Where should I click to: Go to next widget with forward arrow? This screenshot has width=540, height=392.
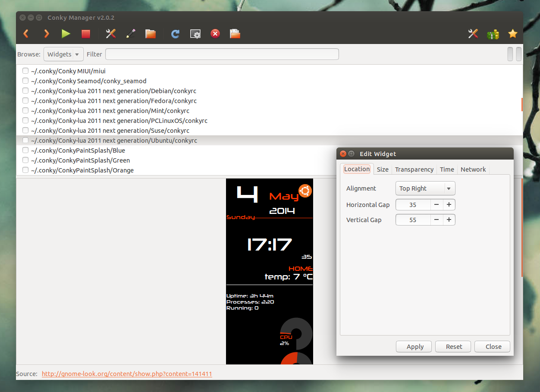[x=46, y=34]
